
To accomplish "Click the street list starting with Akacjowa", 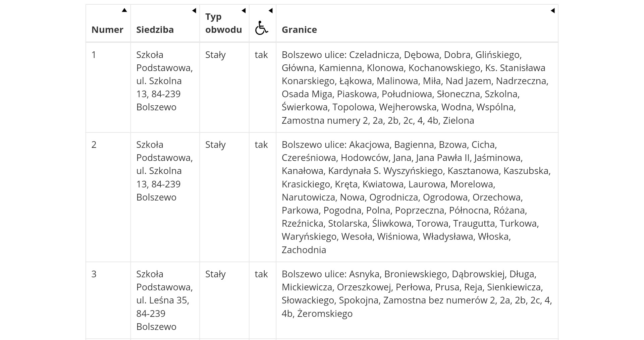I will [x=416, y=197].
